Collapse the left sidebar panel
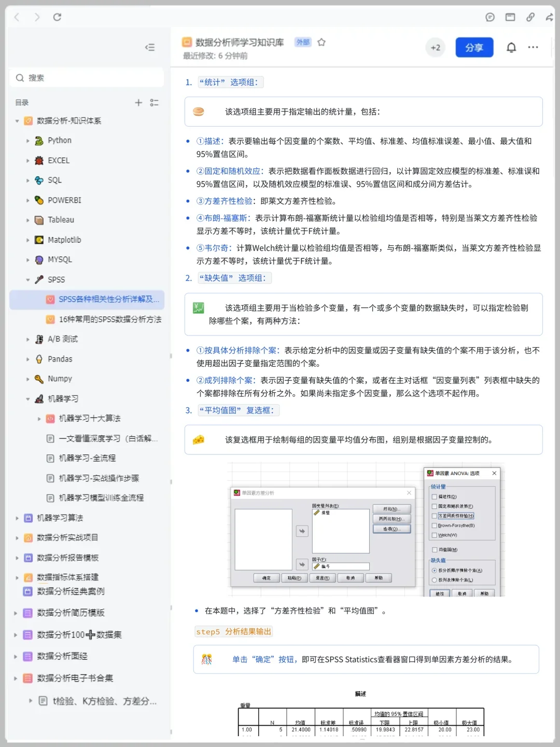560x747 pixels. point(150,47)
